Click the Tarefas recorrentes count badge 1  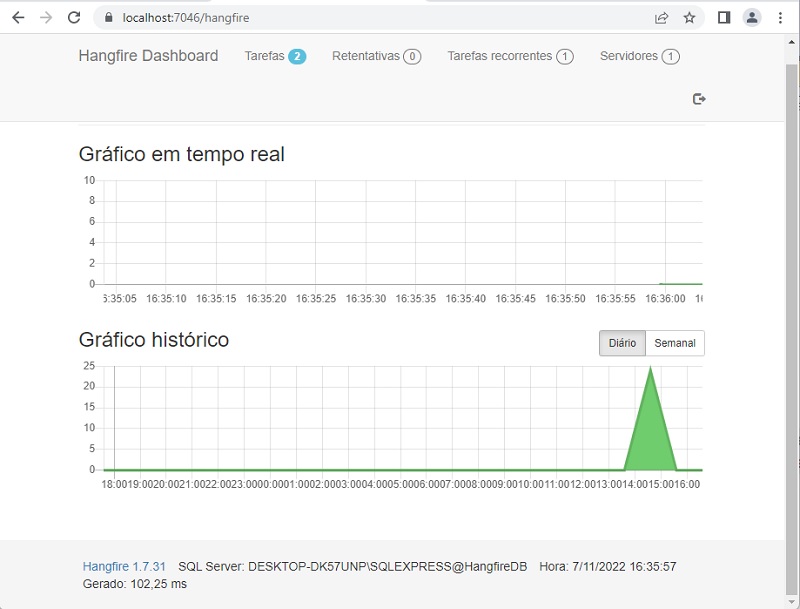pos(564,57)
